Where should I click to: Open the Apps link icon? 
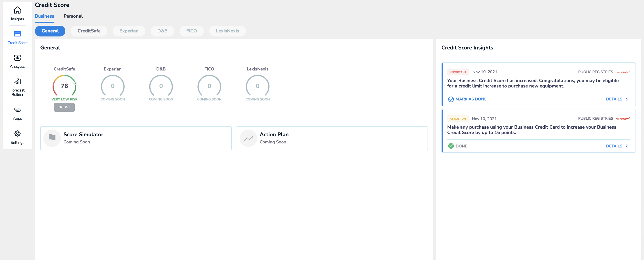(x=17, y=110)
